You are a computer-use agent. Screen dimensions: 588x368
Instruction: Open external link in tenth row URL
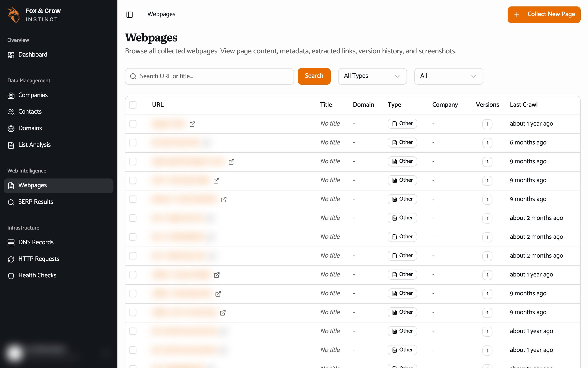pyautogui.click(x=218, y=294)
